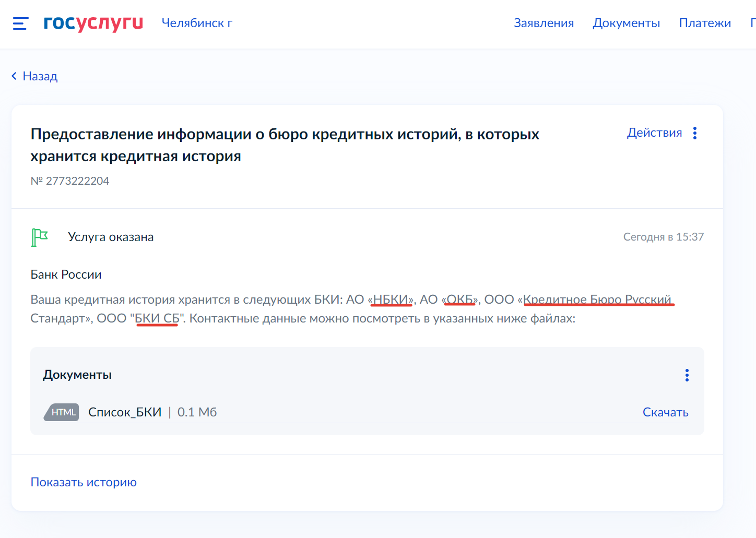Download the file via Скачать link
The height and width of the screenshot is (538, 756).
pos(665,412)
